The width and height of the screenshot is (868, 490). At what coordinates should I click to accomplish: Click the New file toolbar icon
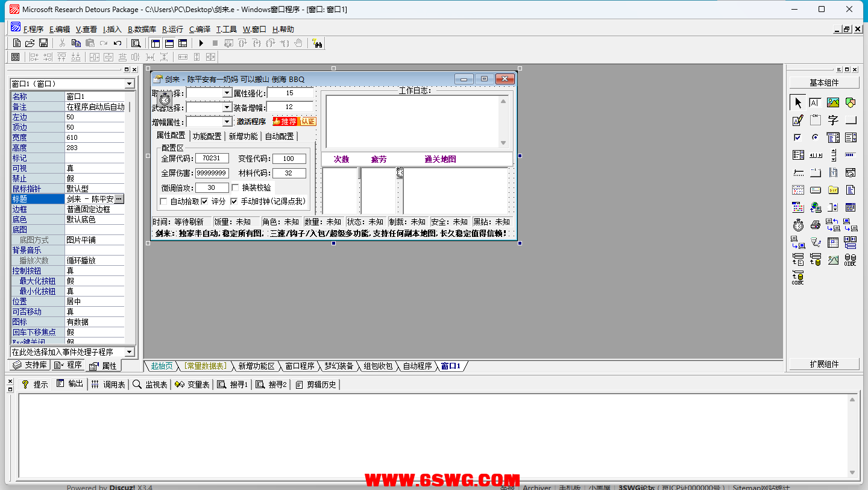click(x=17, y=43)
